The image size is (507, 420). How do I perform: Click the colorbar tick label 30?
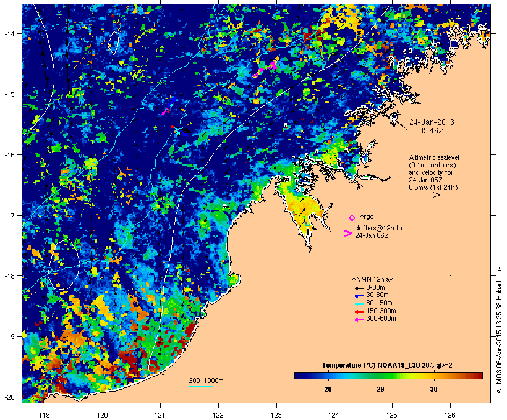point(433,389)
